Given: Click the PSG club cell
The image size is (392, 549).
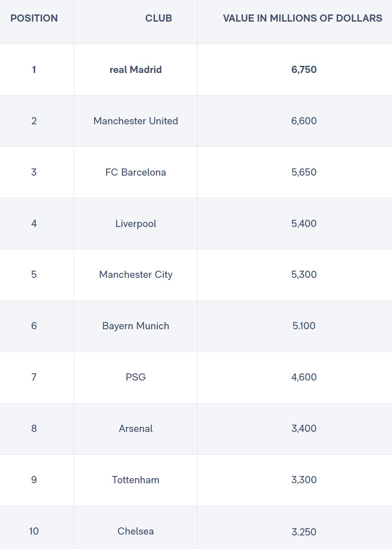Looking at the screenshot, I should (x=136, y=377).
